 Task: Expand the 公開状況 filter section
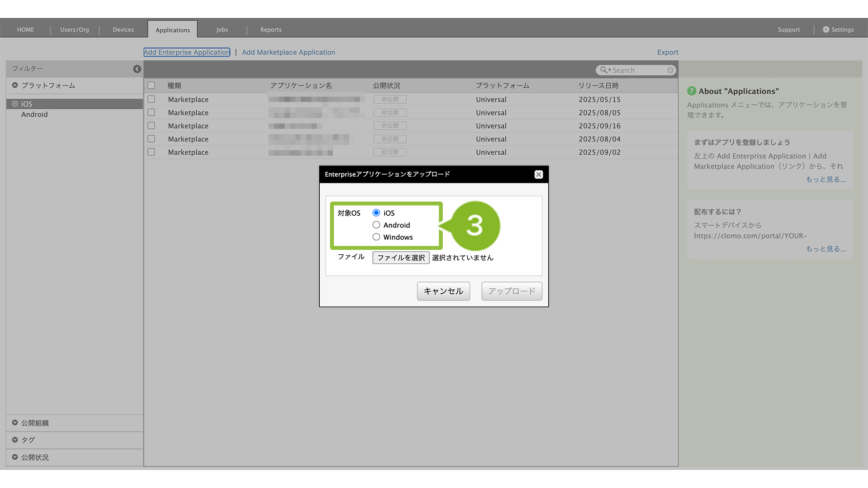tap(15, 457)
